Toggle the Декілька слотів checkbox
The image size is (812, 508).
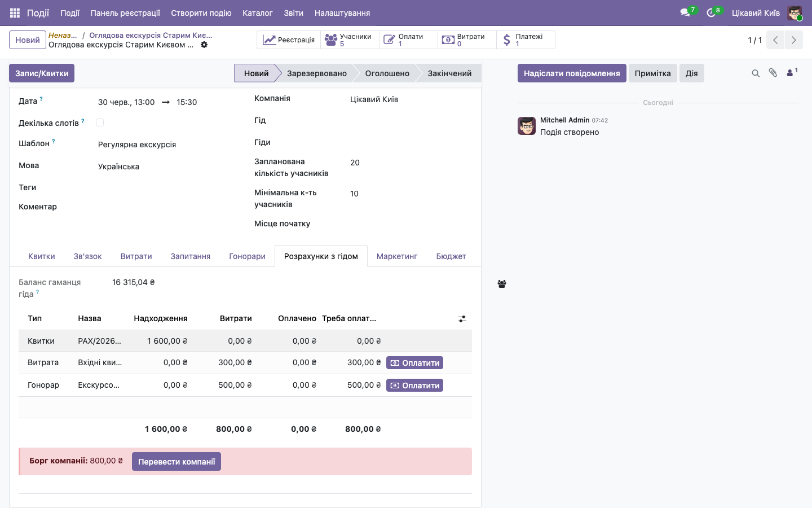tap(100, 122)
